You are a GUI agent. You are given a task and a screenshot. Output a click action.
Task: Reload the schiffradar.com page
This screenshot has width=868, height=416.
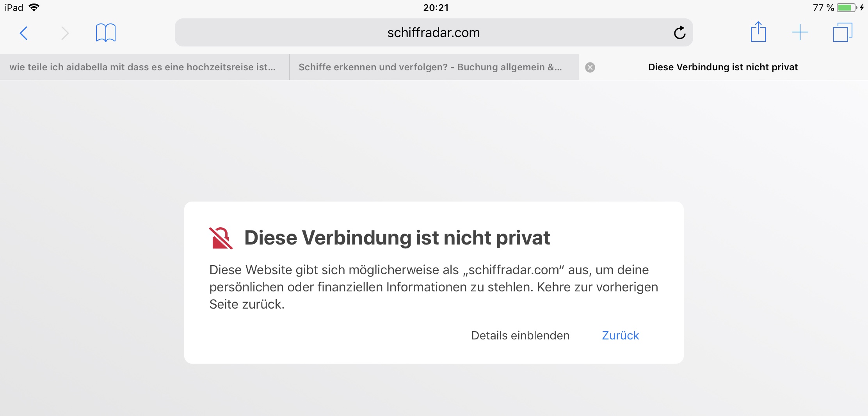679,33
